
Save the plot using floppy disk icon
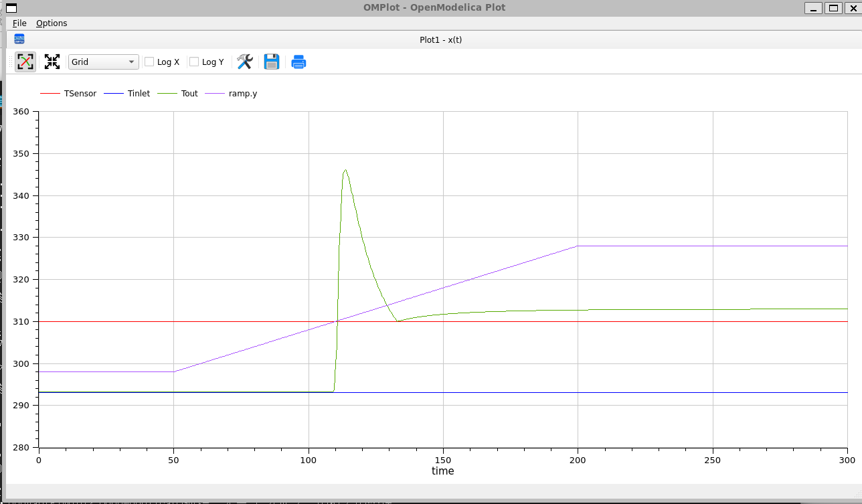[272, 62]
